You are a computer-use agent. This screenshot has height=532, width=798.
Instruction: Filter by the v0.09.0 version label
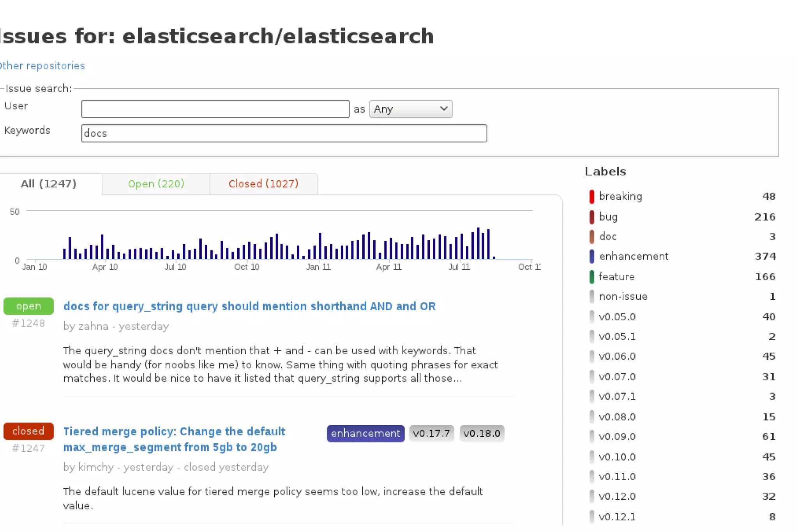tap(617, 437)
